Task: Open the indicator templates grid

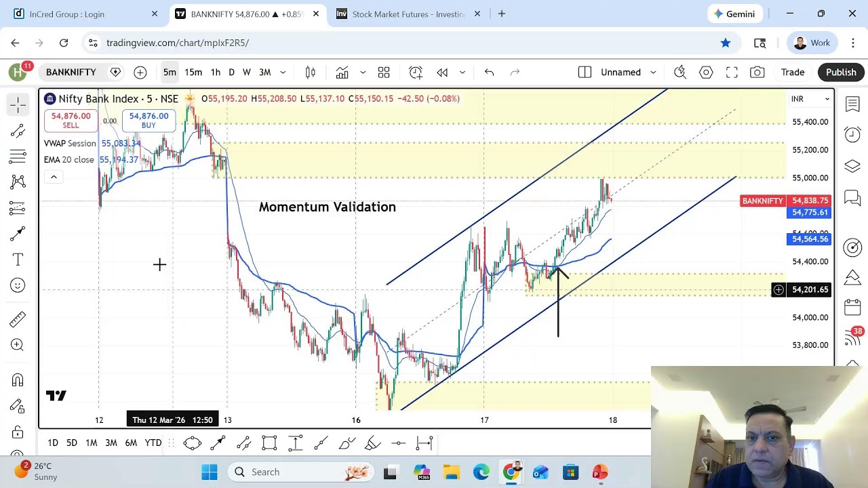Action: 384,73
